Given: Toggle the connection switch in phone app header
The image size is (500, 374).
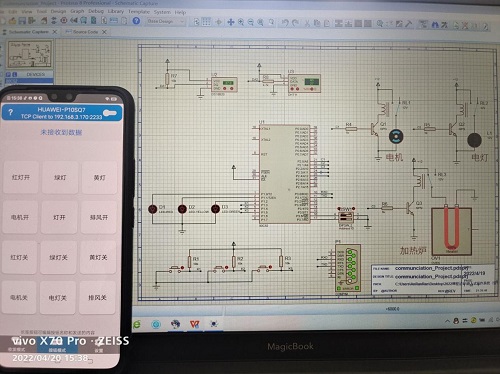Looking at the screenshot, I should point(110,113).
